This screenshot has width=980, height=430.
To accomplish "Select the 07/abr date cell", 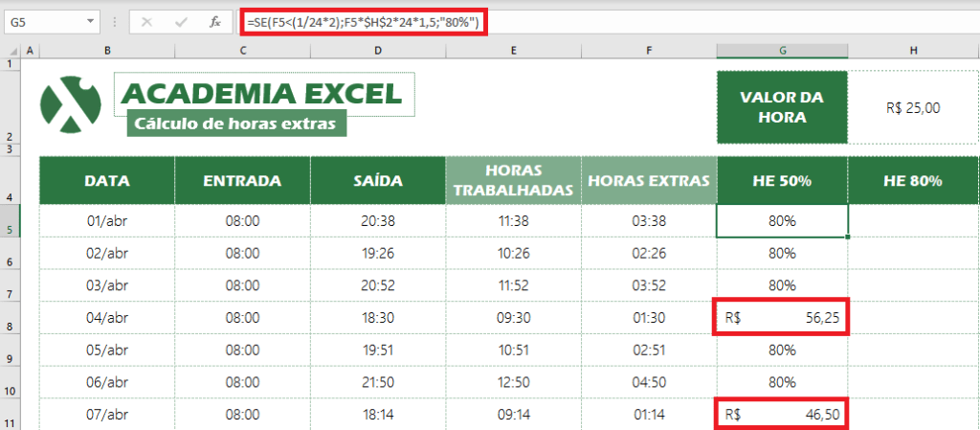I will 107,415.
